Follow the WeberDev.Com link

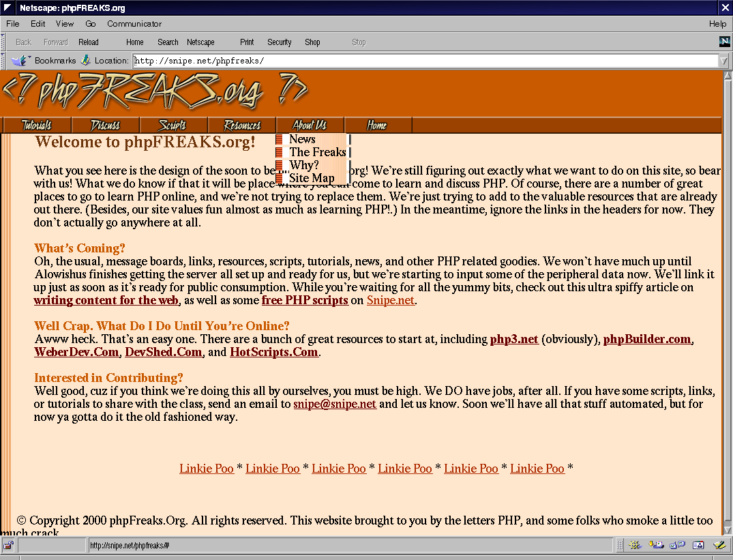[x=76, y=352]
